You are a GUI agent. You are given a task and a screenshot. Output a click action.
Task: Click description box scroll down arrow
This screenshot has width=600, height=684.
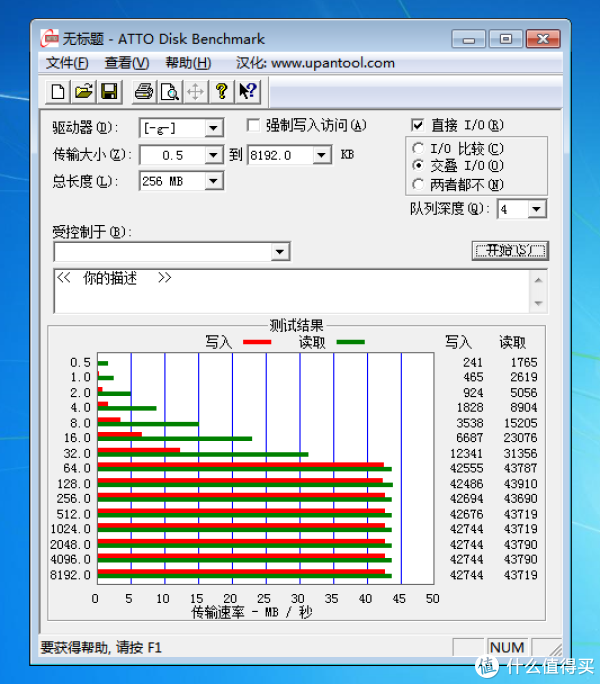coord(538,303)
